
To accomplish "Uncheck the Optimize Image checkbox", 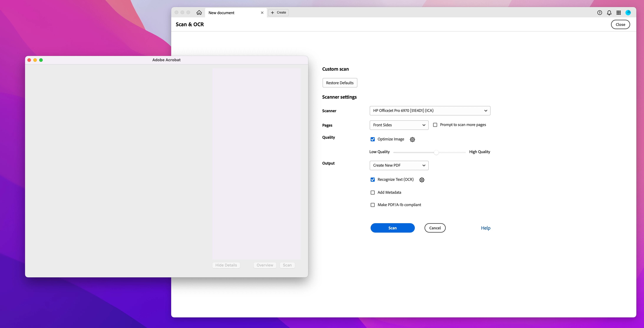I will [x=373, y=139].
